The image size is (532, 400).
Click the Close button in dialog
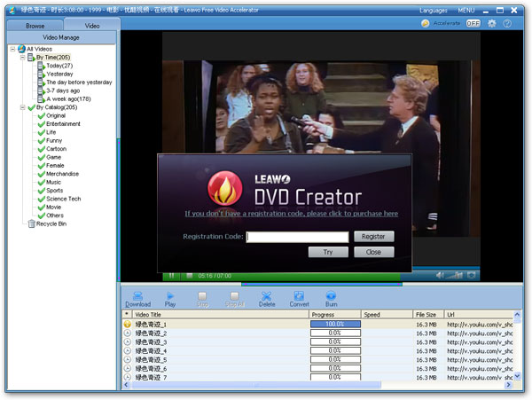pos(373,252)
